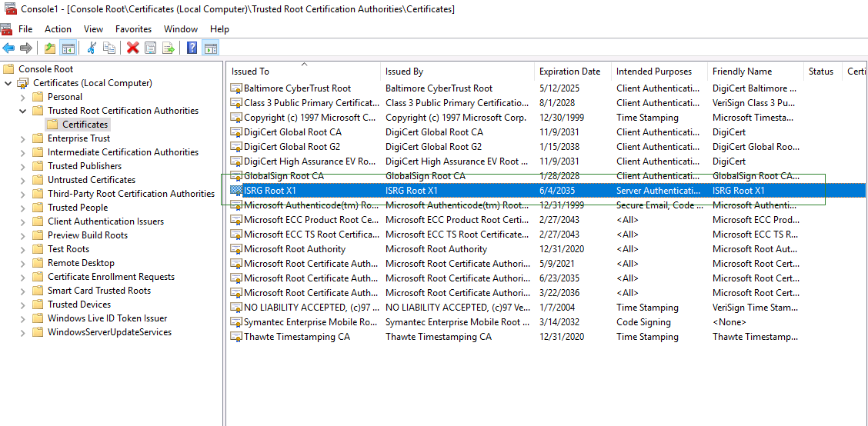Click the Copy toolbar icon
Viewport: 868px width, 426px height.
tap(109, 48)
